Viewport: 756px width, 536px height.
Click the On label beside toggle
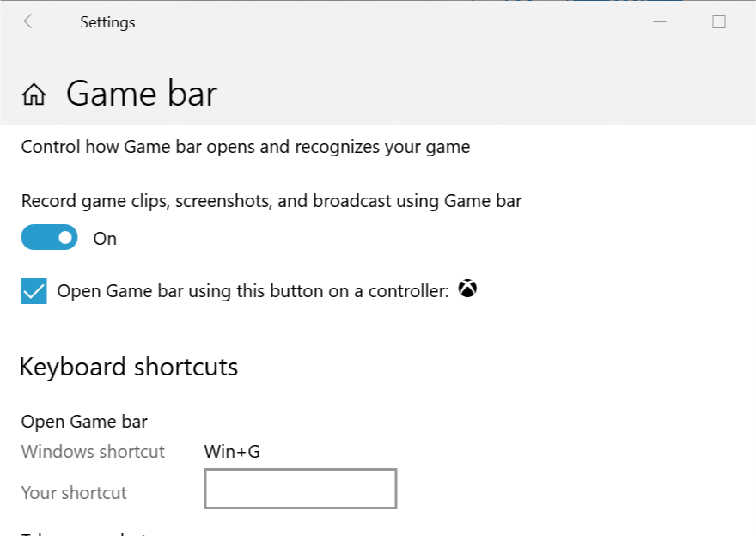pyautogui.click(x=105, y=239)
